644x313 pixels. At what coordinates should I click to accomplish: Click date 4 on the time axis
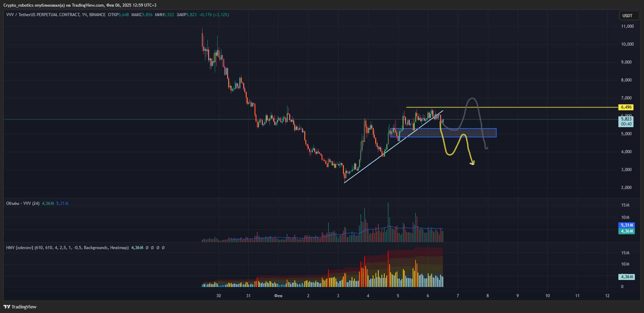click(x=368, y=296)
